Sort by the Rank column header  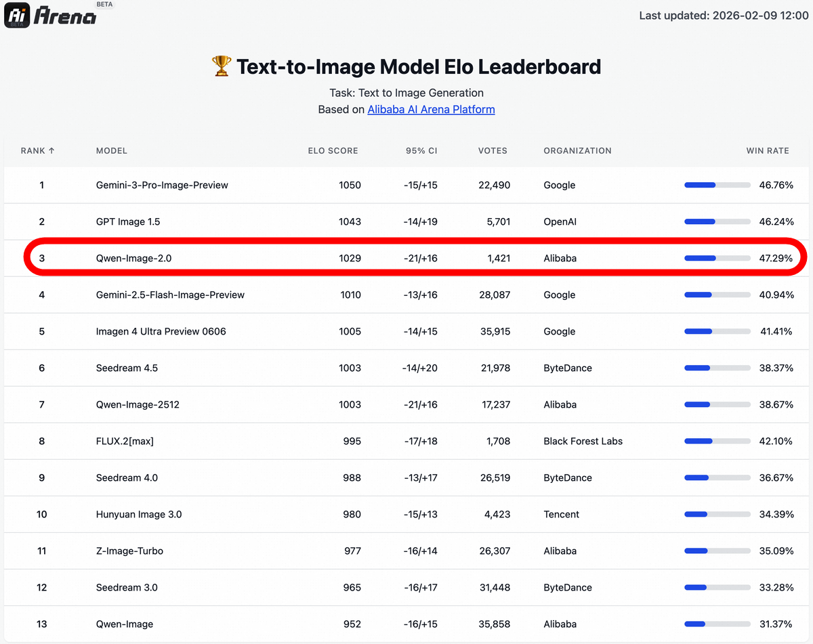[x=38, y=150]
